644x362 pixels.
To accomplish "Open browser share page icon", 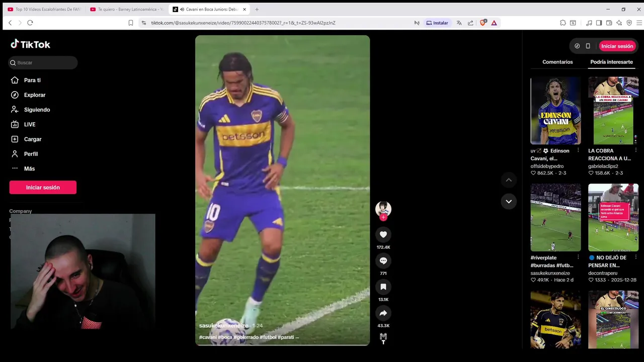I will [470, 23].
